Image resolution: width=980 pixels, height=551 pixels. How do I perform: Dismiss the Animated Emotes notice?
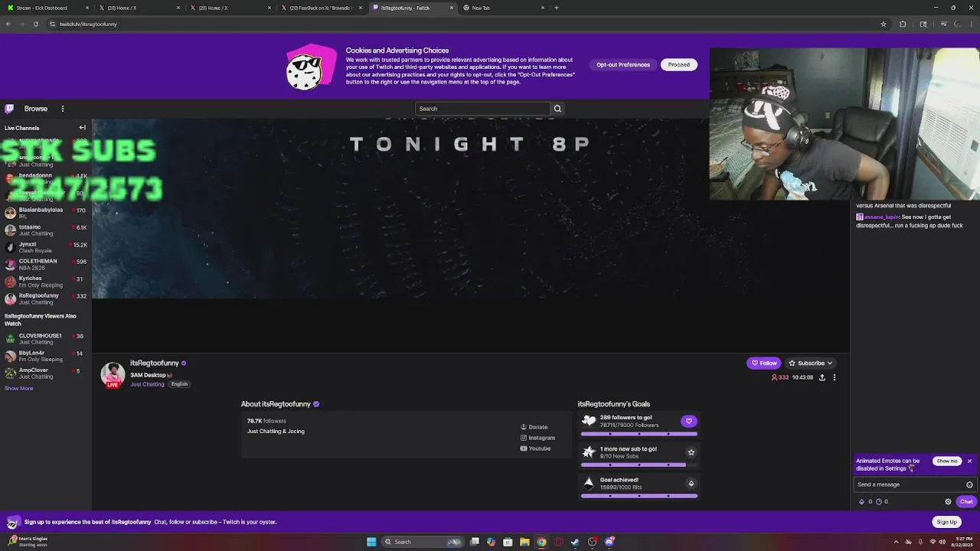point(969,461)
